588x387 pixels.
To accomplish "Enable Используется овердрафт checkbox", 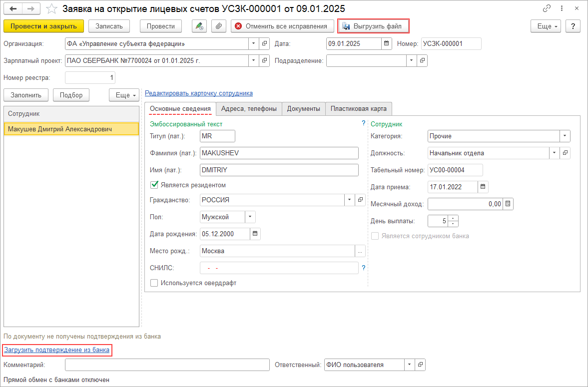I will pos(154,283).
